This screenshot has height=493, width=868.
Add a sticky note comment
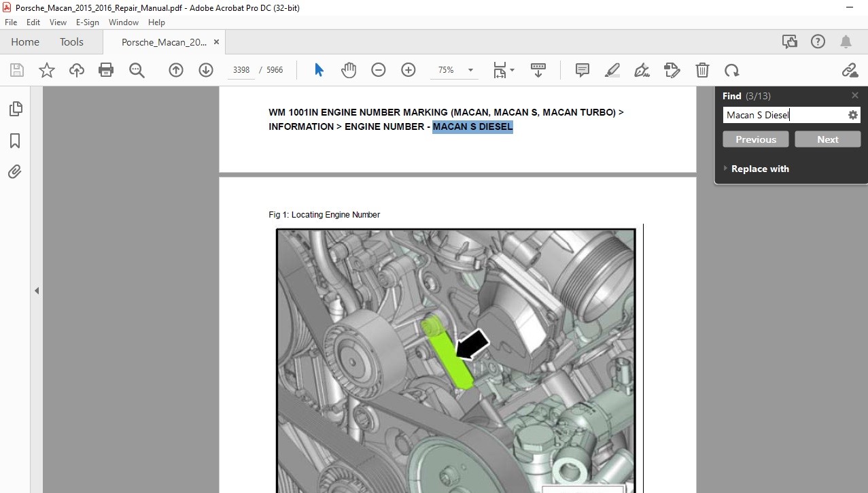tap(582, 70)
